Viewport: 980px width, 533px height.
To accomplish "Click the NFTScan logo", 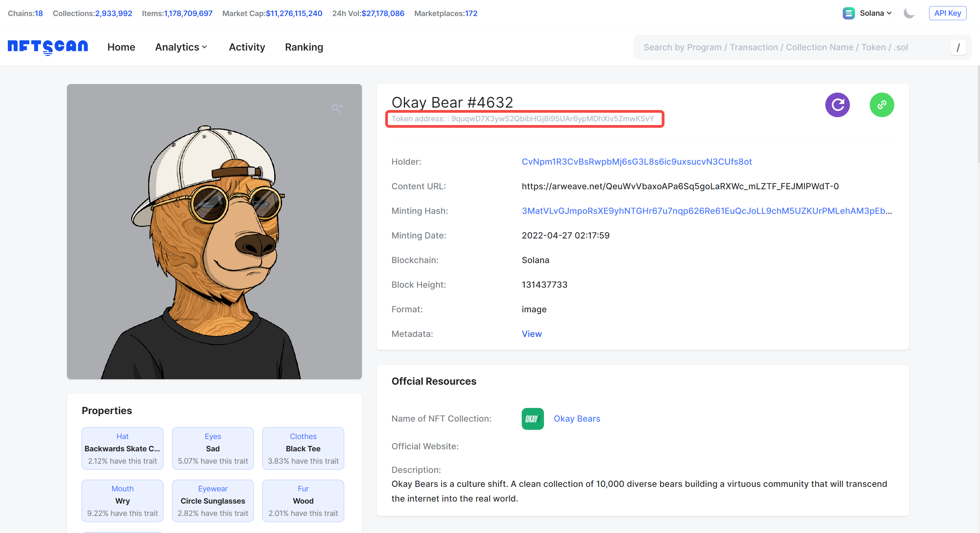I will point(48,47).
